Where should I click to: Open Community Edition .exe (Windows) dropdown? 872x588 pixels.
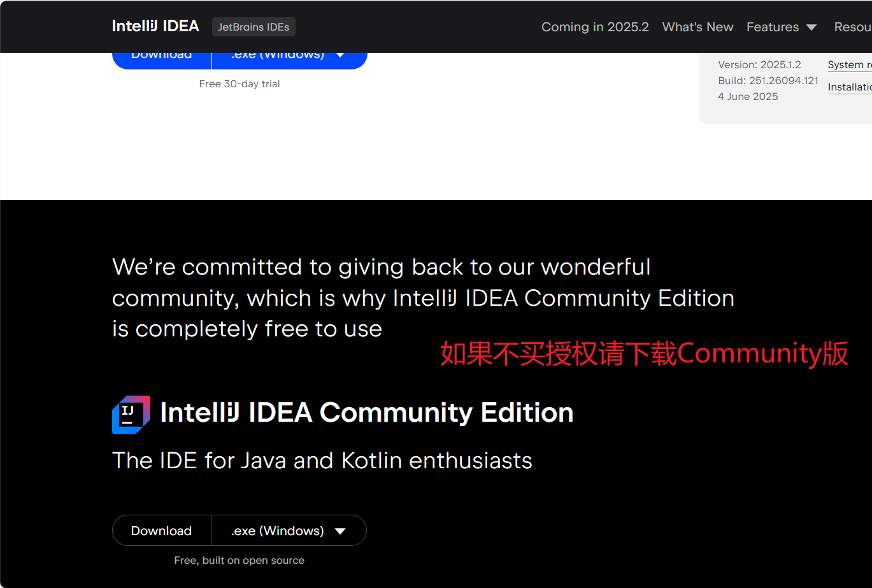click(289, 531)
